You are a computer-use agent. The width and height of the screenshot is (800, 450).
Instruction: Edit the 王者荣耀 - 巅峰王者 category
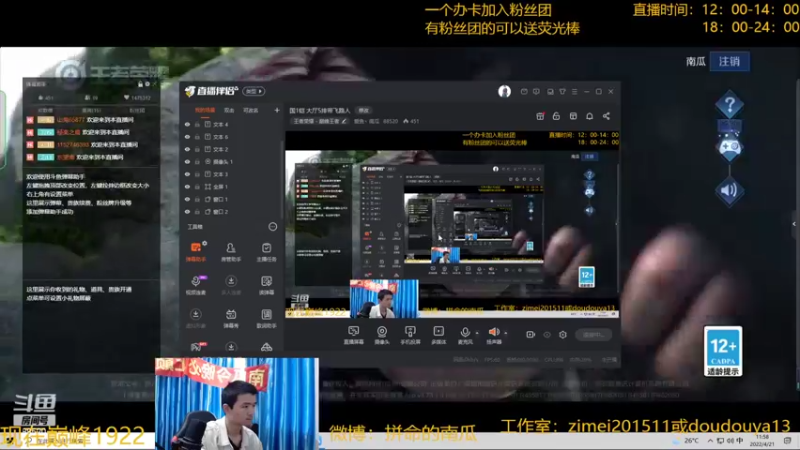[320, 121]
